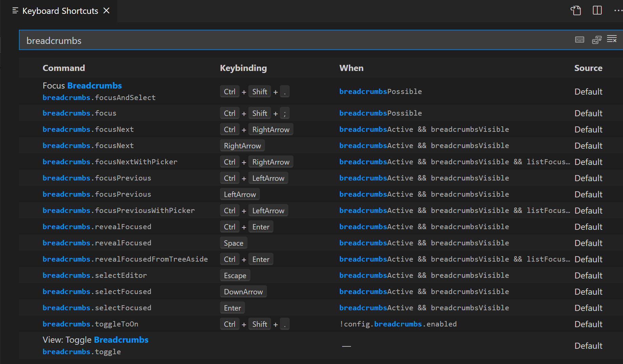Open the keybindings JSON file icon
Screen dimensions: 623x364
[x=575, y=10]
